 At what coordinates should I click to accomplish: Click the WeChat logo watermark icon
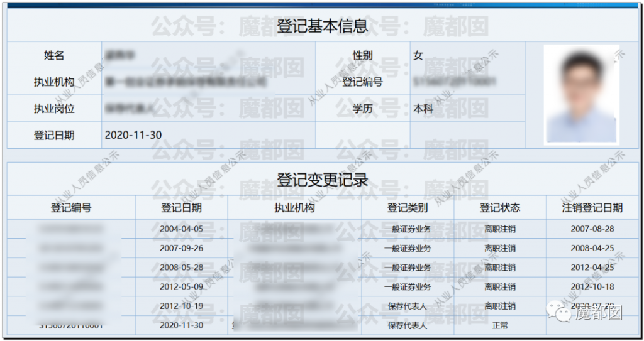pos(556,312)
